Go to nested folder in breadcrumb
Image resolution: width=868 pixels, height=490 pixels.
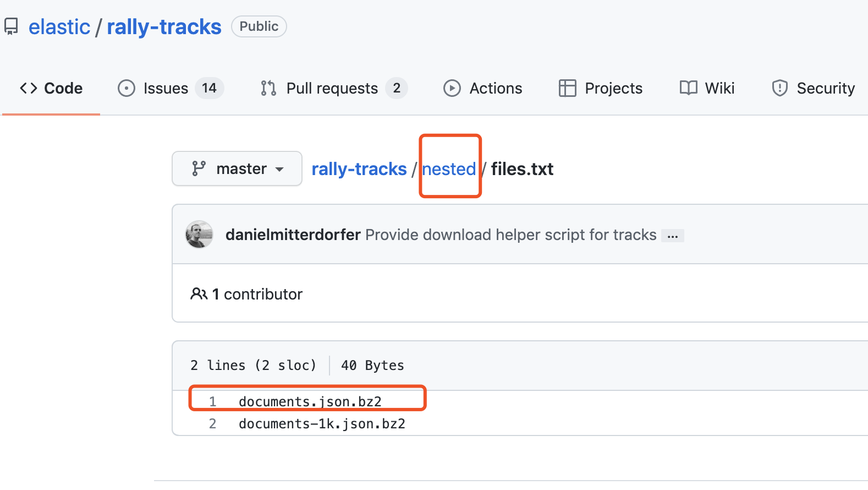pos(449,169)
